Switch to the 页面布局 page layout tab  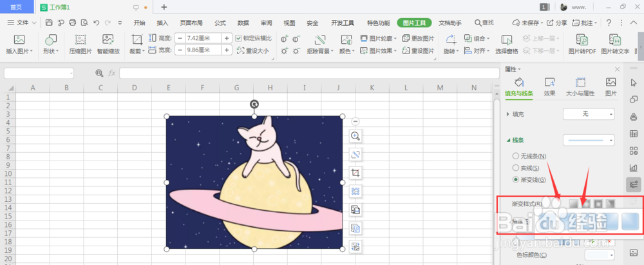[191, 23]
